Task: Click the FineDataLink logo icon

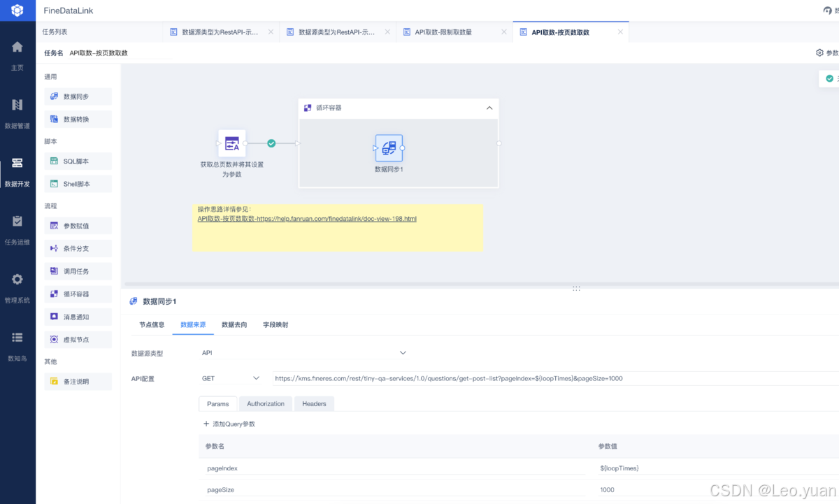Action: pos(17,10)
